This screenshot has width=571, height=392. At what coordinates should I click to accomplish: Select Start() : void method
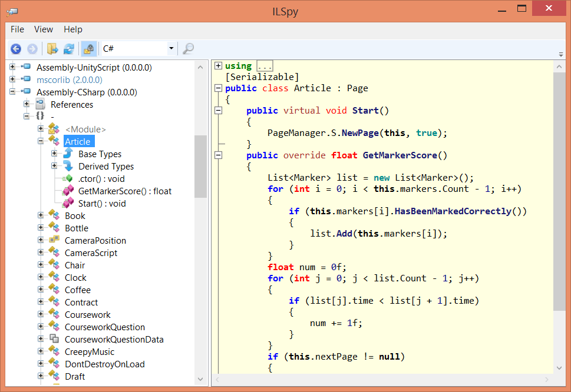pyautogui.click(x=102, y=203)
